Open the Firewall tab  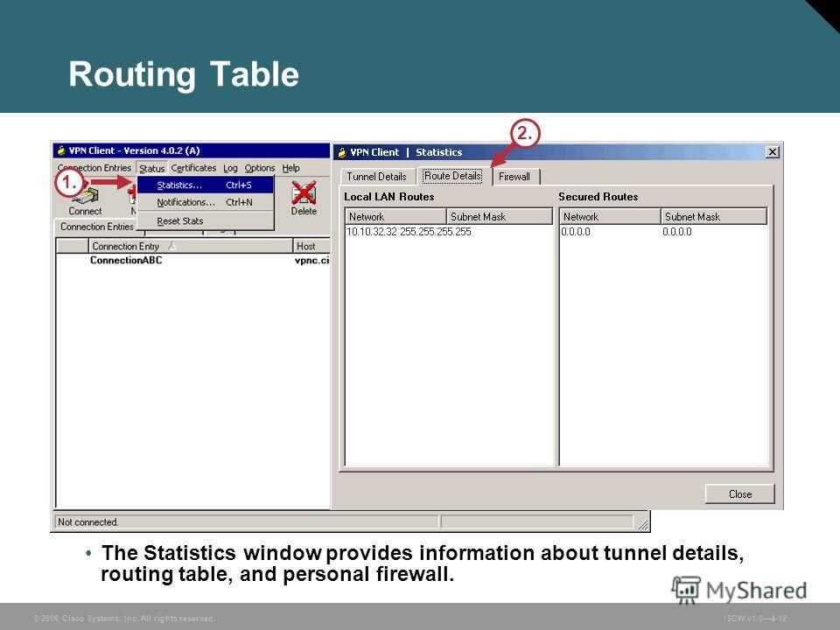point(514,176)
